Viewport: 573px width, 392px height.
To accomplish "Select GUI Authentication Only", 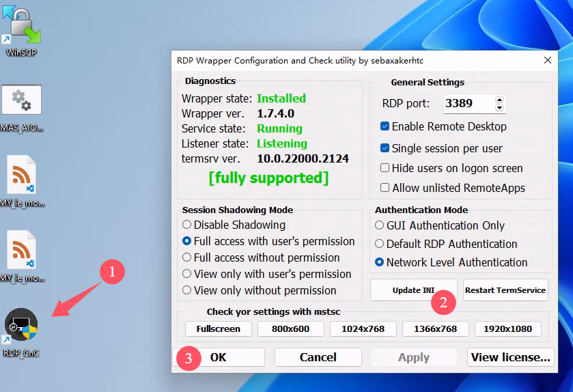I will (379, 225).
